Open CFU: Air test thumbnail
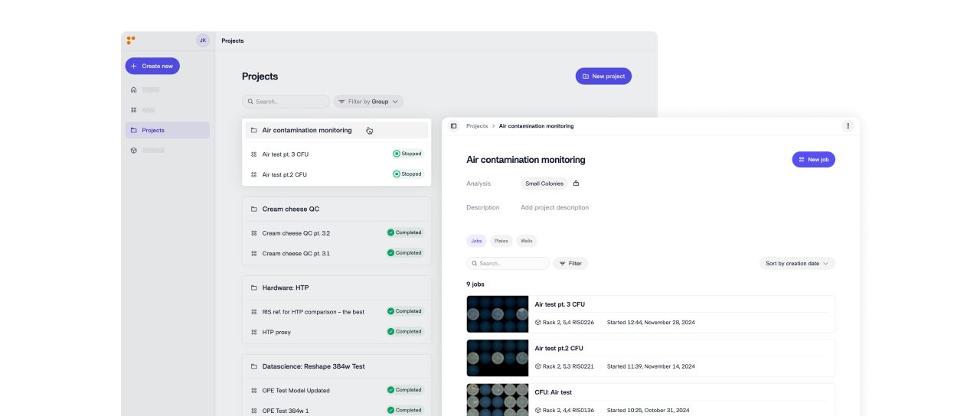980x416 pixels. click(498, 400)
